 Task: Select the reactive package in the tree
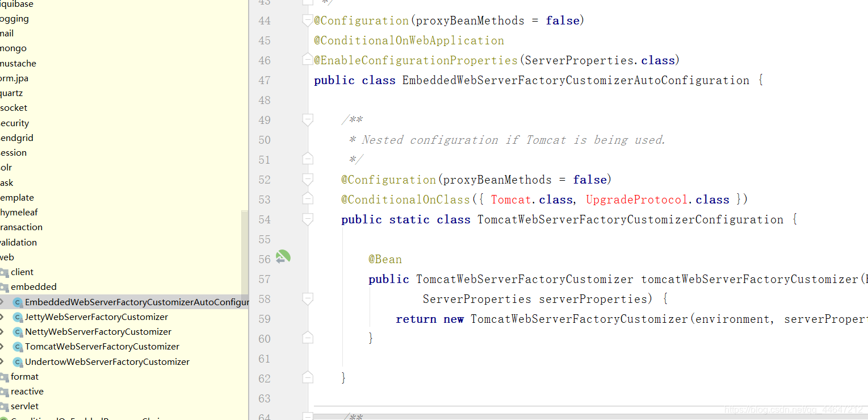pos(27,392)
